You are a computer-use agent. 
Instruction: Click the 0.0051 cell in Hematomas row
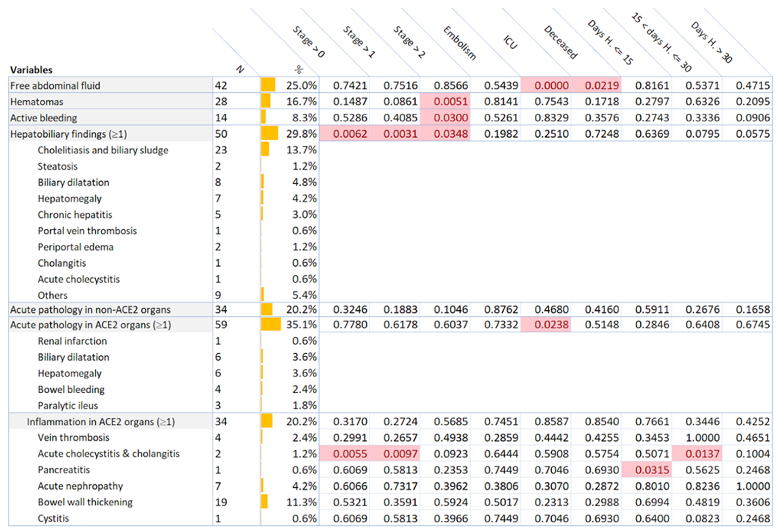tap(450, 102)
